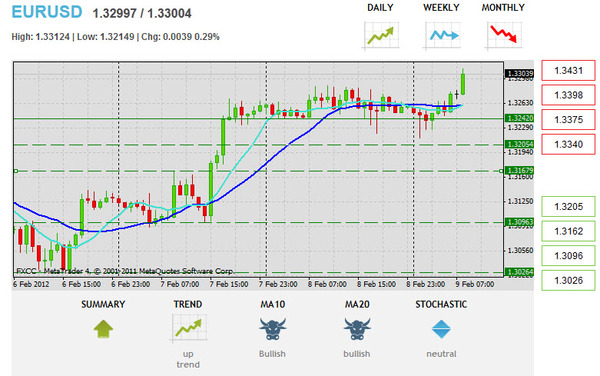Image resolution: width=600 pixels, height=376 pixels.
Task: Click the 1.3340 resistance level box
Action: click(568, 144)
